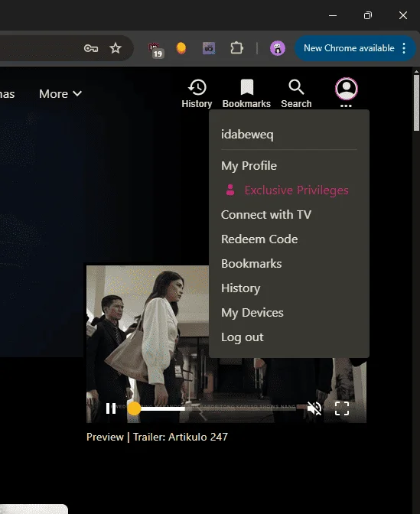Select Bookmarks in the account dropdown
This screenshot has width=420, height=514.
pyautogui.click(x=252, y=264)
